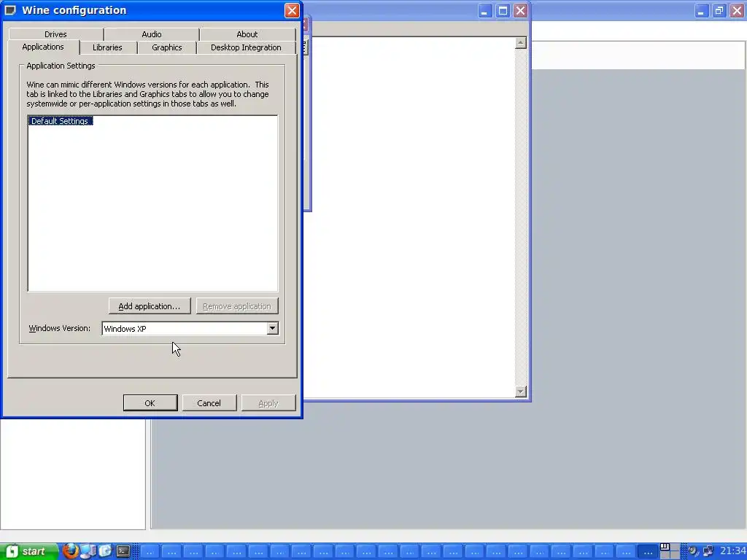Click the middle window's vertical scrollbar track
Screen dimensions: 747x560
pyautogui.click(x=521, y=217)
